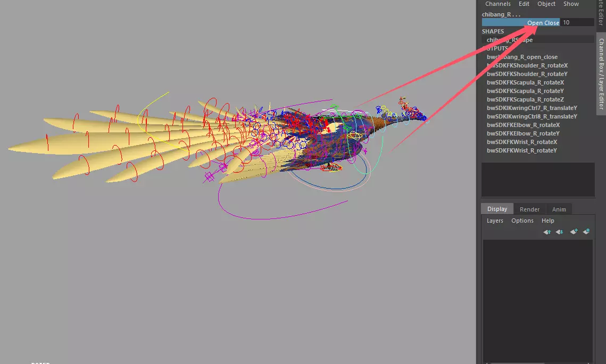Open the Show menu
This screenshot has height=364, width=606.
[x=571, y=4]
